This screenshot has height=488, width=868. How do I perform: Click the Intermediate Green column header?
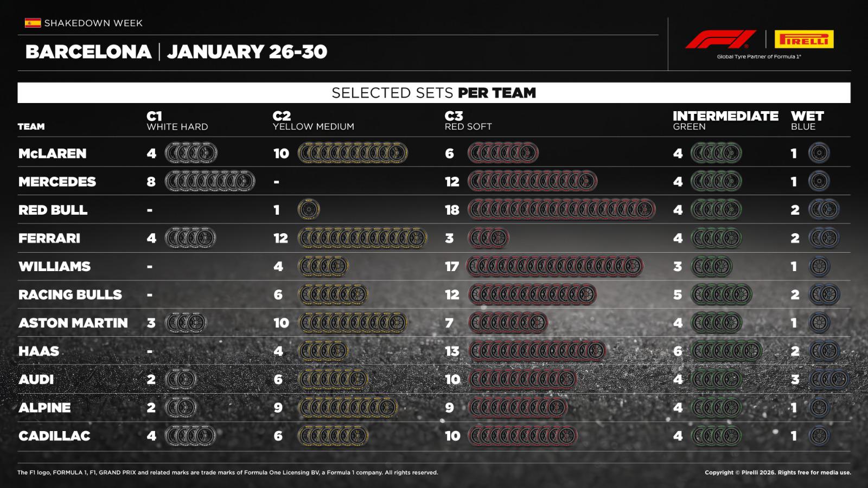[x=725, y=121]
